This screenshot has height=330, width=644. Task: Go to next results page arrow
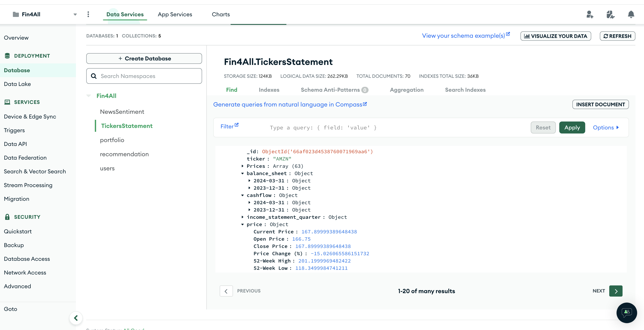616,291
